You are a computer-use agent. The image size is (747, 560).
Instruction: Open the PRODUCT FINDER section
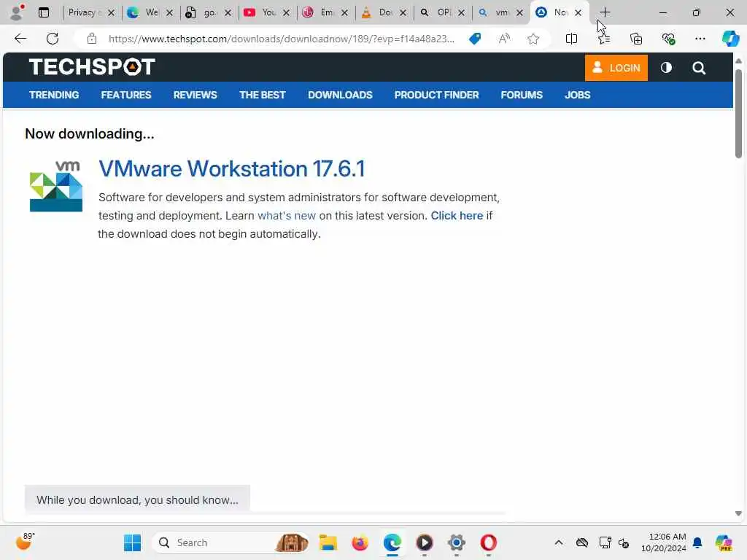pos(436,95)
